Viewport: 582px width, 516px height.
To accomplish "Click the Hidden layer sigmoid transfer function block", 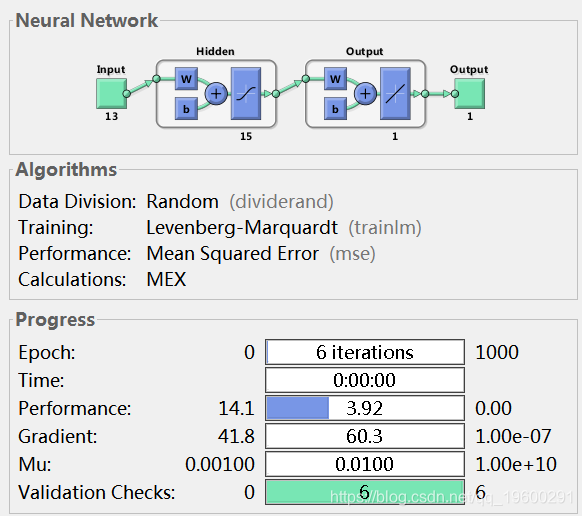I will (246, 94).
